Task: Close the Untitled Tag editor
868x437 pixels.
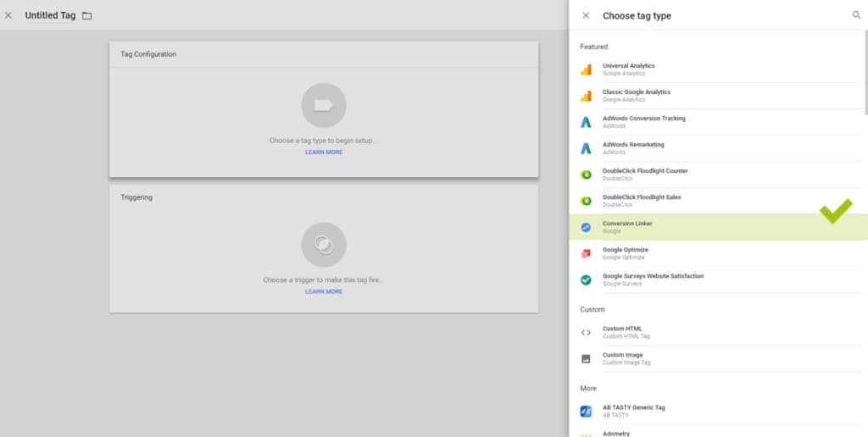Action: click(8, 15)
